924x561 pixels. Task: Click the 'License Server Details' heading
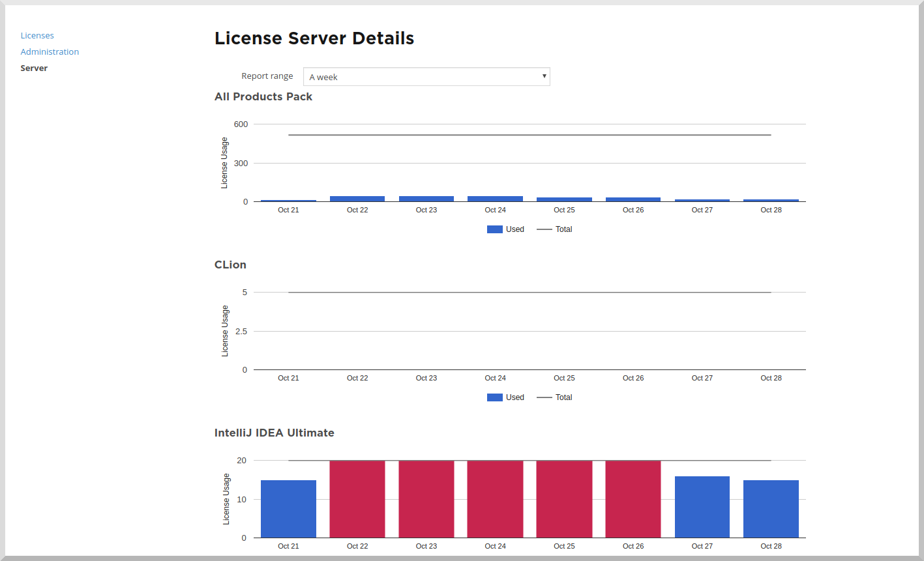[x=314, y=38]
